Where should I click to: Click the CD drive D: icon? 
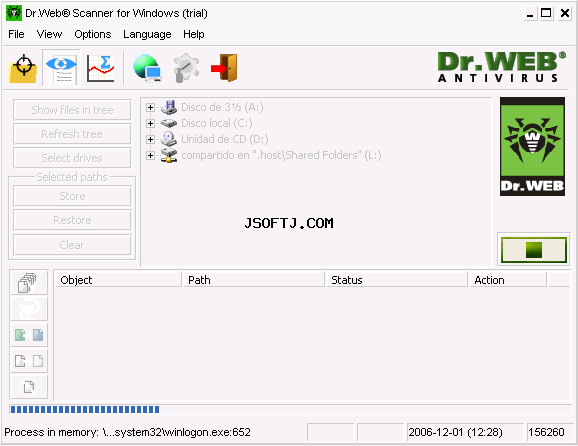point(169,139)
